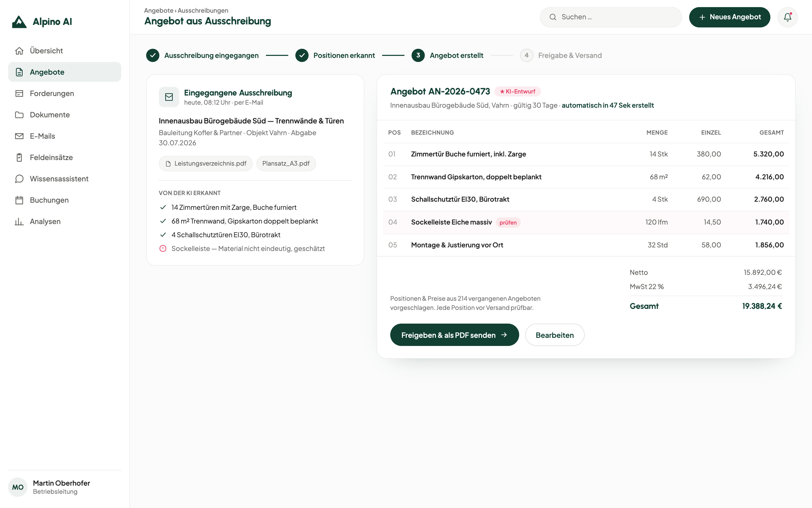The height and width of the screenshot is (508, 812).
Task: Focus the Suchen search field
Action: click(x=611, y=17)
